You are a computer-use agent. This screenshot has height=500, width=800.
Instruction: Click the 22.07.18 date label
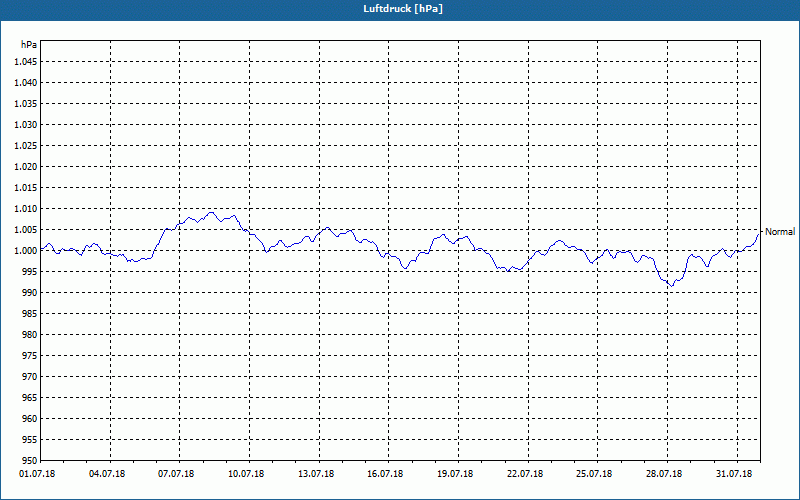[x=525, y=474]
